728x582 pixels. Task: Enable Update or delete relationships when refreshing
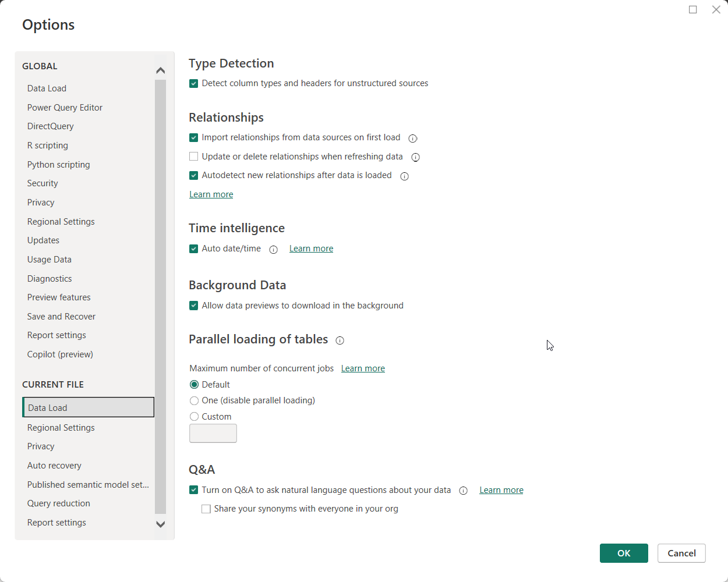tap(194, 157)
